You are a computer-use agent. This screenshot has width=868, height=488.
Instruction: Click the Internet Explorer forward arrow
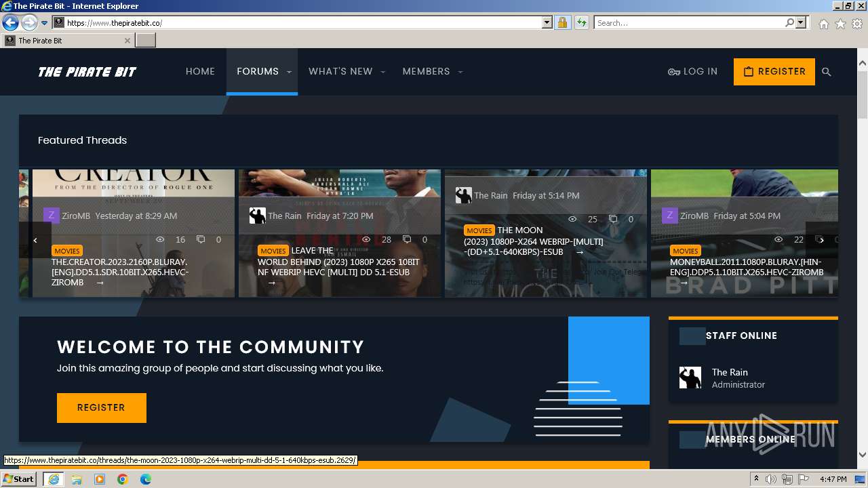(29, 22)
